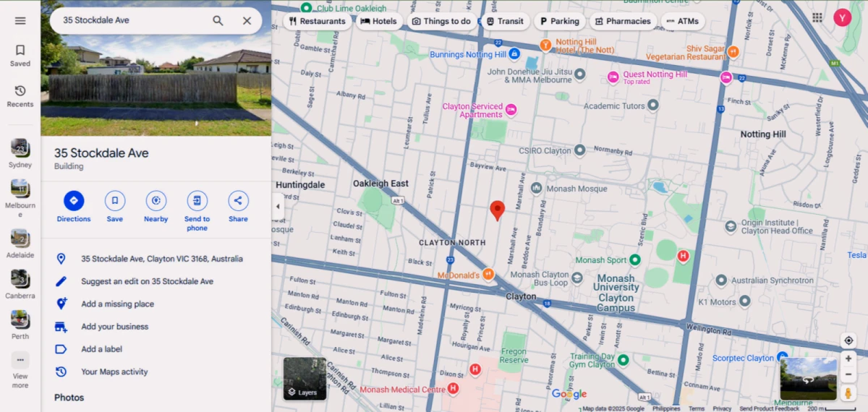Open Privacy link in map footer
Image resolution: width=868 pixels, height=412 pixels.
pos(722,408)
